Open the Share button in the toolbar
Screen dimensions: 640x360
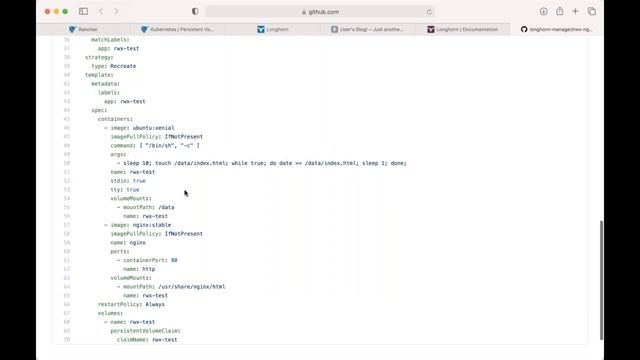[560, 11]
